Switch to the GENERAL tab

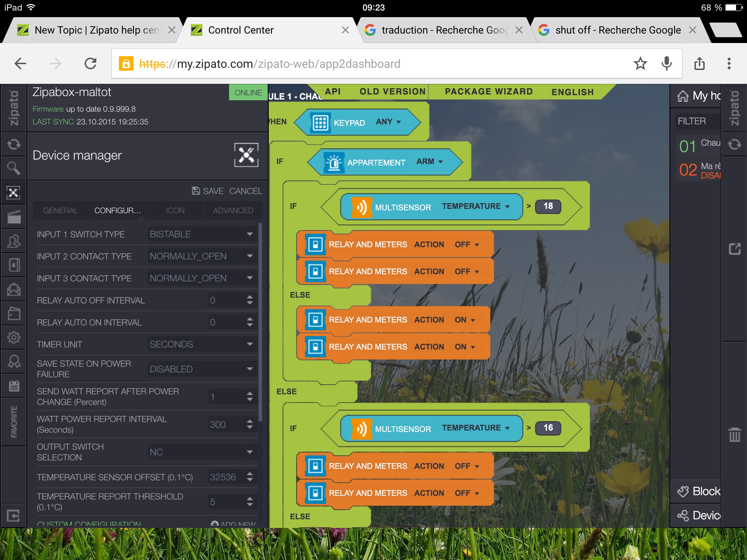click(x=61, y=210)
